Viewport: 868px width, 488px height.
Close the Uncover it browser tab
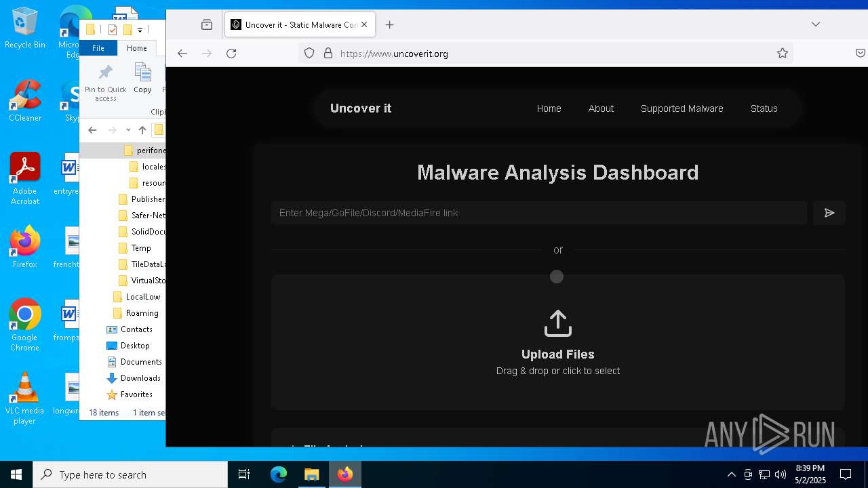(364, 24)
